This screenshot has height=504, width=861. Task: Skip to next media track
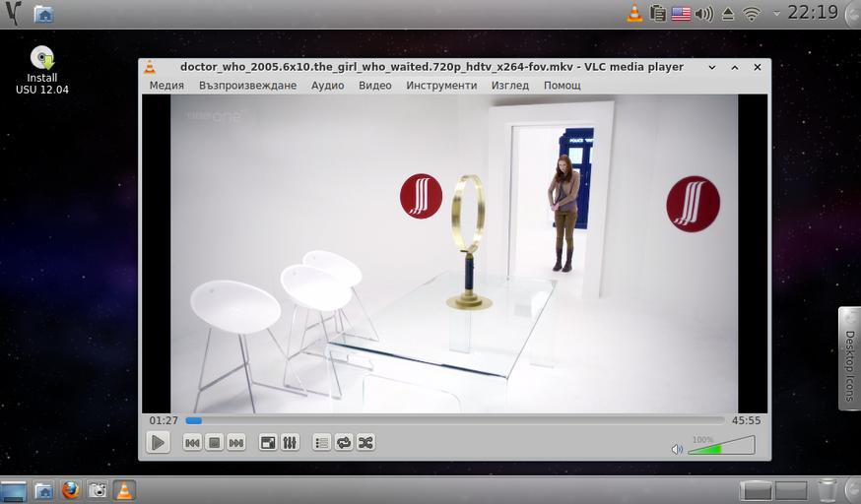[x=236, y=443]
